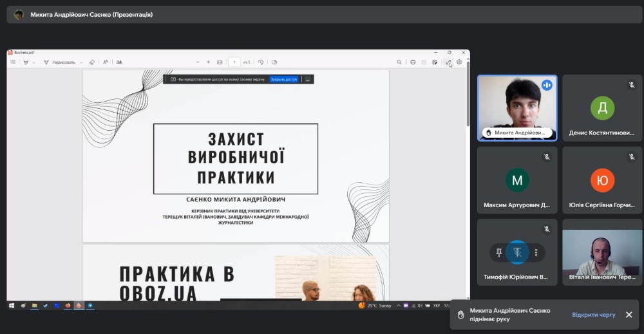The image size is (644, 334).
Task: Select the eraser tool in PDF toolbar
Action: pos(91,62)
